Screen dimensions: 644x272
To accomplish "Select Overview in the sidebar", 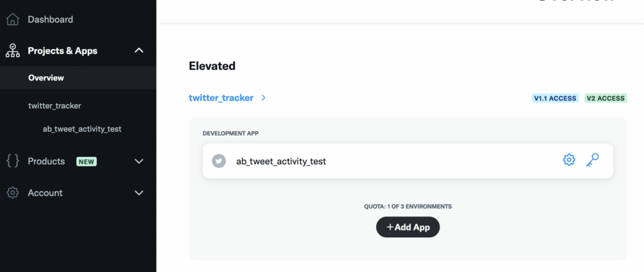I will [46, 78].
